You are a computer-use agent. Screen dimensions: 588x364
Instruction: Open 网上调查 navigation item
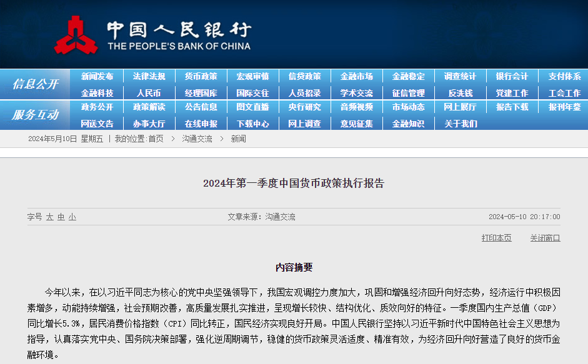point(304,124)
